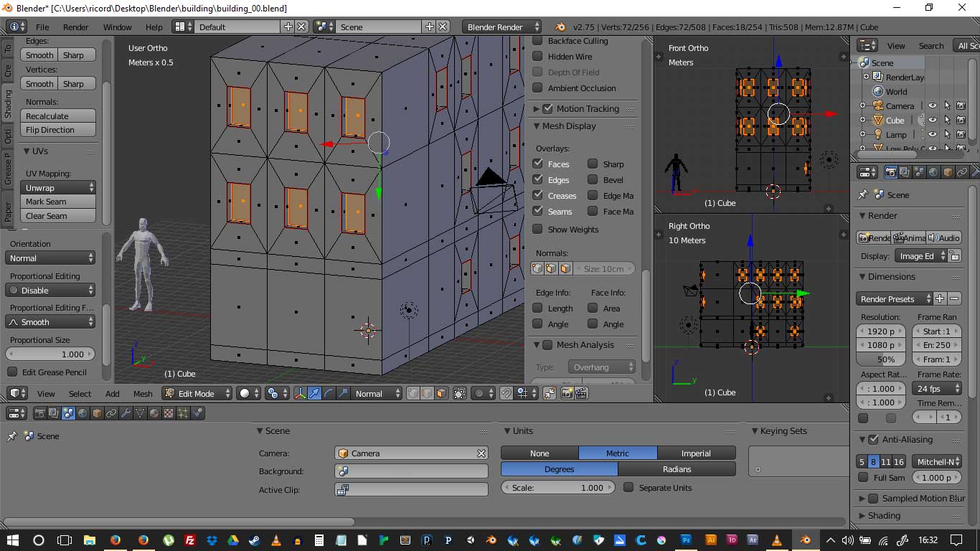
Task: Click the Proportional Size slider
Action: tap(50, 354)
